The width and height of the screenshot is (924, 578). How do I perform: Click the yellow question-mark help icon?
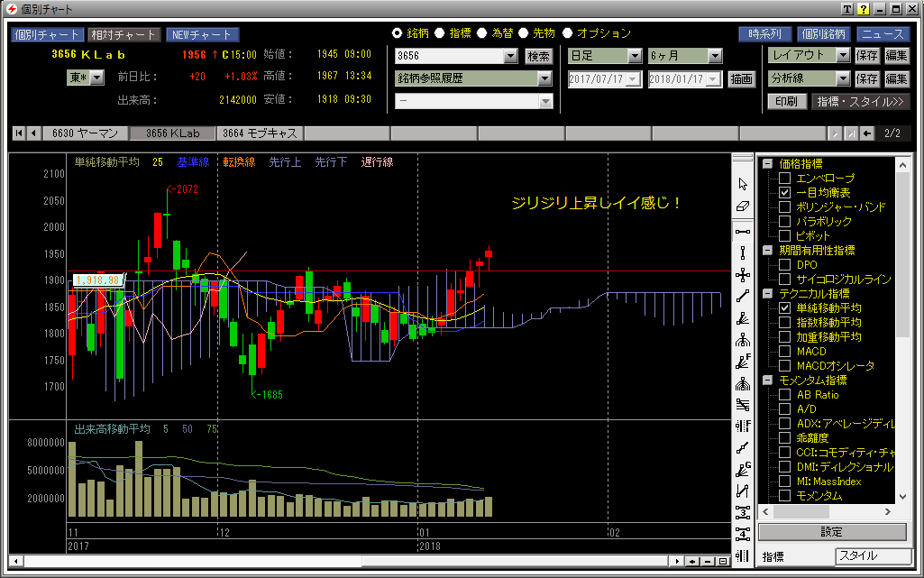point(864,9)
